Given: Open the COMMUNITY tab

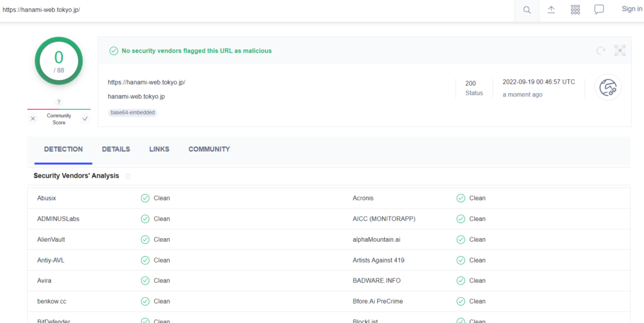Looking at the screenshot, I should (x=209, y=149).
